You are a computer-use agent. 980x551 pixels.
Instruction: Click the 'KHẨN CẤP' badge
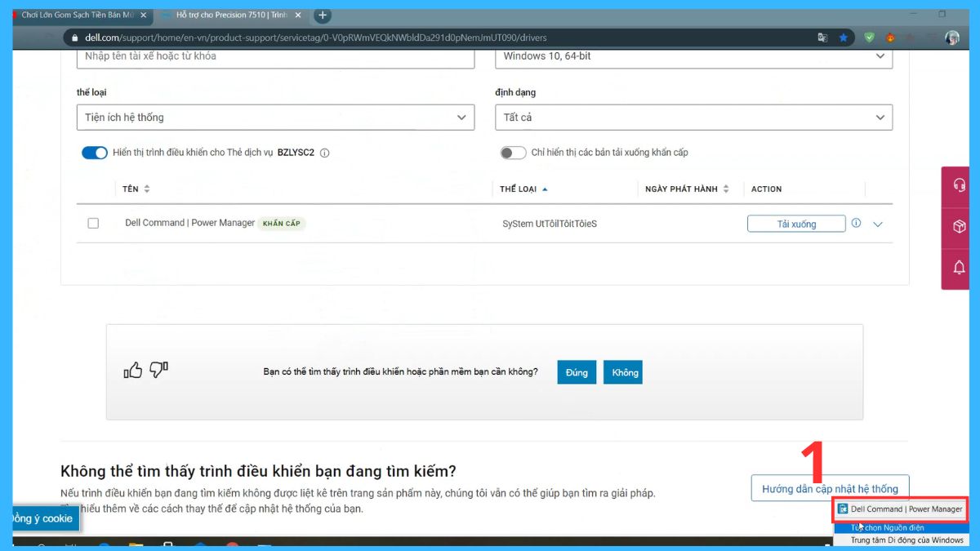pyautogui.click(x=282, y=223)
